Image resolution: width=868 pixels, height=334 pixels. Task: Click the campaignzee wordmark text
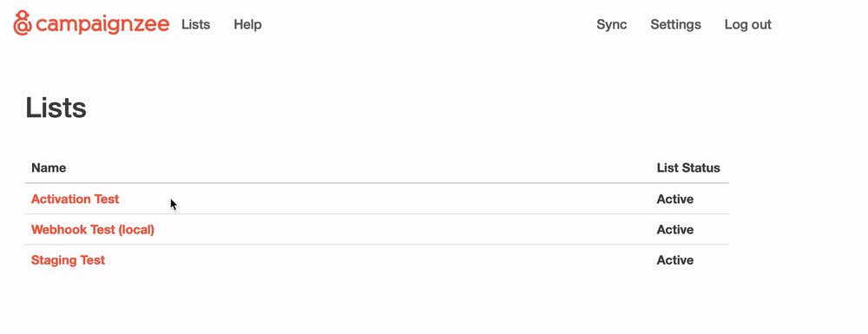click(x=102, y=23)
